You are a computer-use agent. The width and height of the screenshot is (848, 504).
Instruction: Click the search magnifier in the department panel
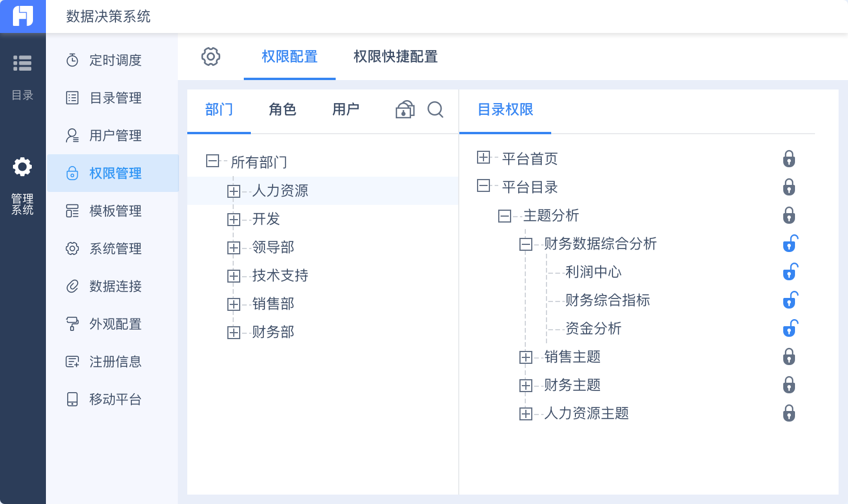pyautogui.click(x=436, y=110)
